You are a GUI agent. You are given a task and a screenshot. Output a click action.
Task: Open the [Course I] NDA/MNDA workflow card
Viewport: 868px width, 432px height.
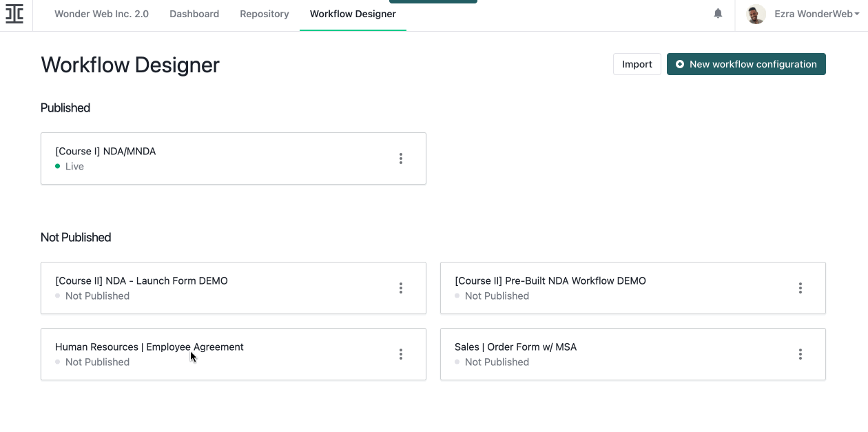tap(105, 152)
